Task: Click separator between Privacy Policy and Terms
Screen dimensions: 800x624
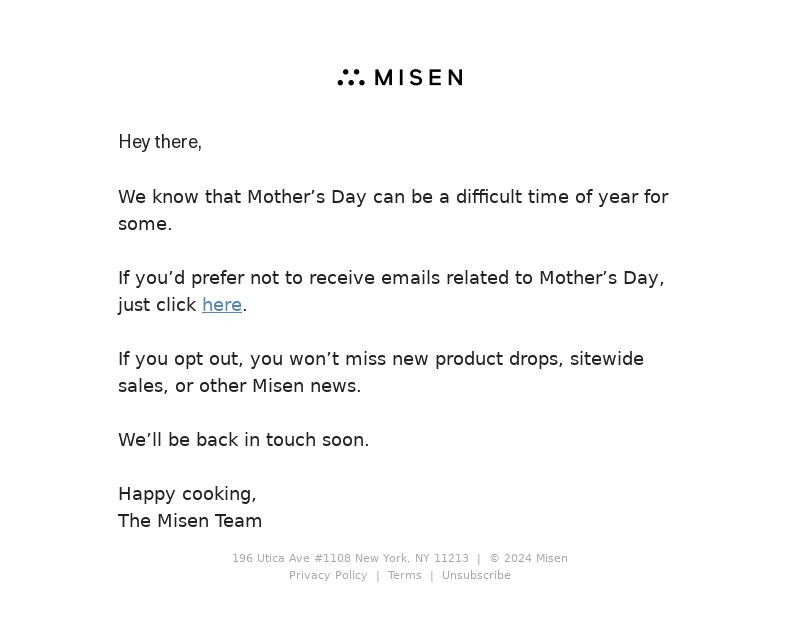Action: coord(378,576)
